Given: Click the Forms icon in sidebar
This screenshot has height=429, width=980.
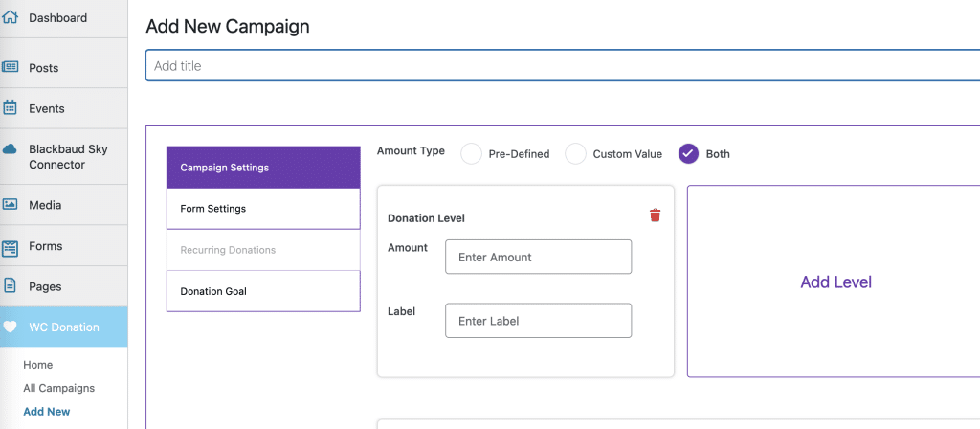Looking at the screenshot, I should (x=10, y=248).
